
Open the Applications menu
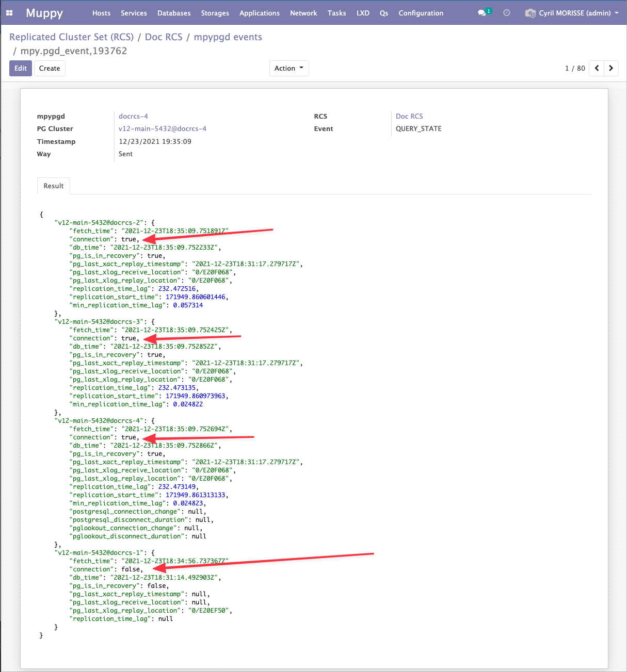click(260, 13)
